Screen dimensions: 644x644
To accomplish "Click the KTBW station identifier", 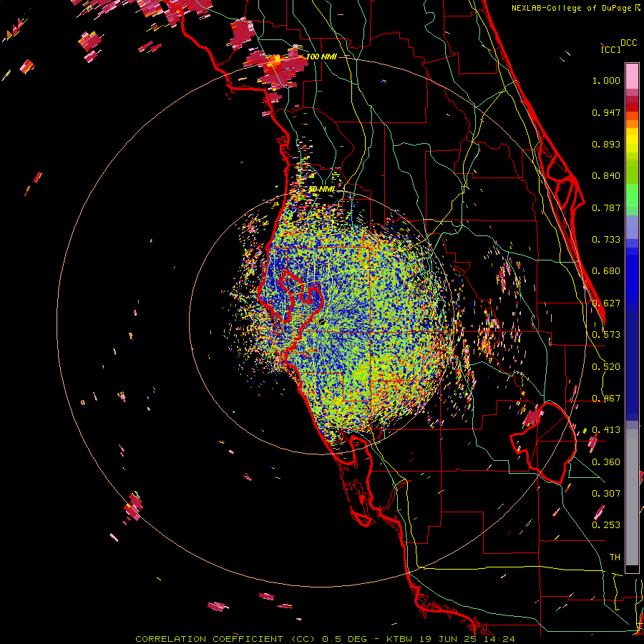I will (x=399, y=639).
